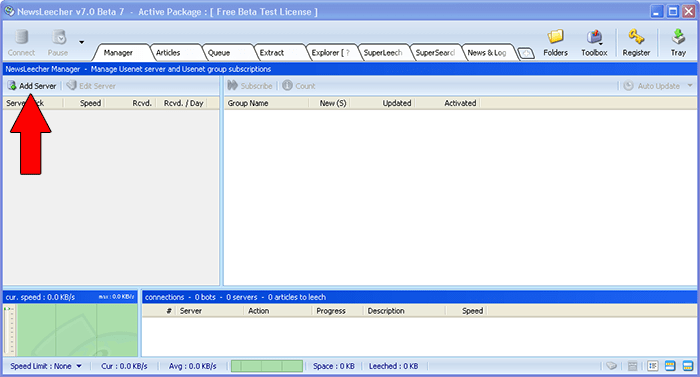Click the Edit Server button
This screenshot has height=377, width=700.
pos(91,86)
